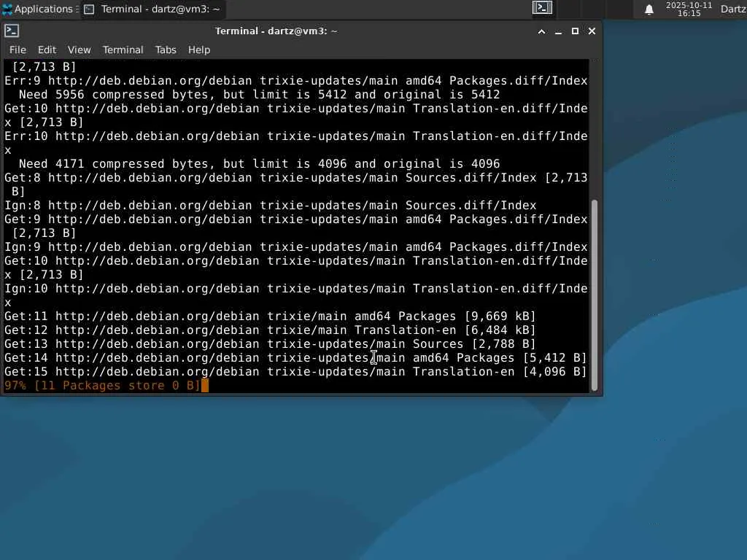Viewport: 747px width, 560px height.
Task: Minimize the Terminal window
Action: point(558,31)
